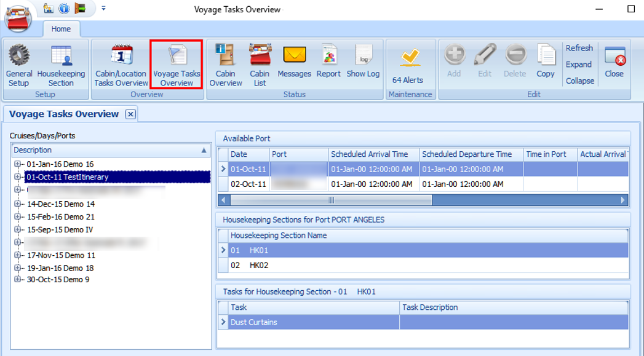Image resolution: width=644 pixels, height=356 pixels.
Task: Expand the 14-Dec-15 Demo 14 node
Action: 17,204
